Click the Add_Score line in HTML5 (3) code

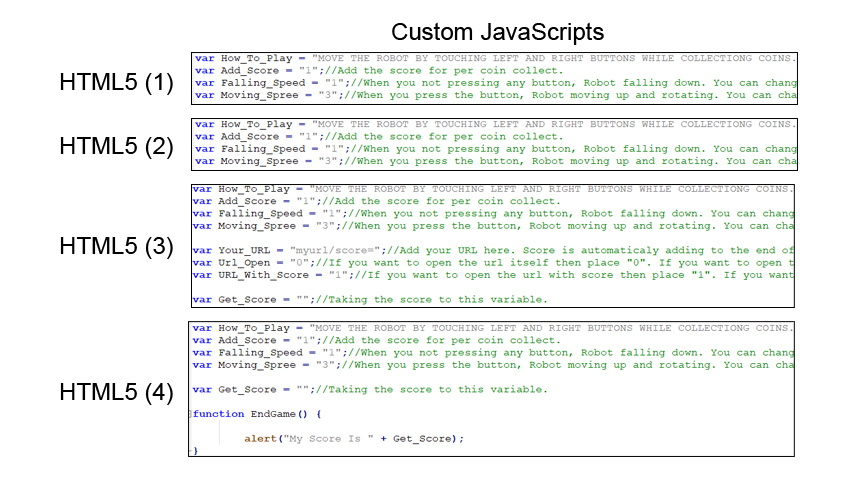[x=376, y=202]
